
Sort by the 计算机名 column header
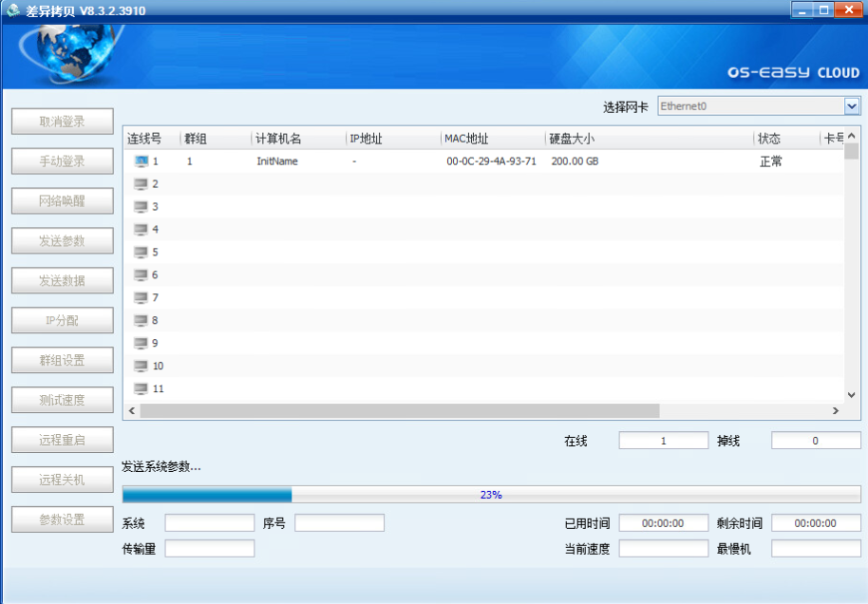pyautogui.click(x=278, y=139)
